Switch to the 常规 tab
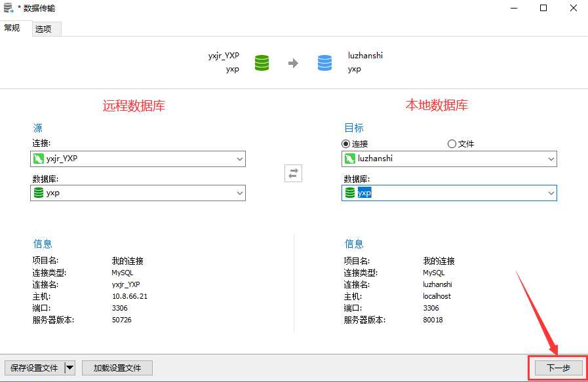588x382 pixels. click(14, 28)
